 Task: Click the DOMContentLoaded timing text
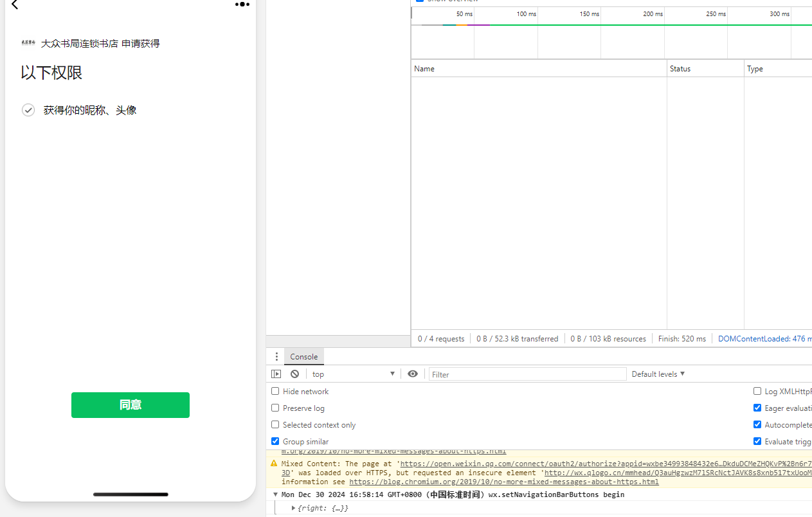click(765, 339)
